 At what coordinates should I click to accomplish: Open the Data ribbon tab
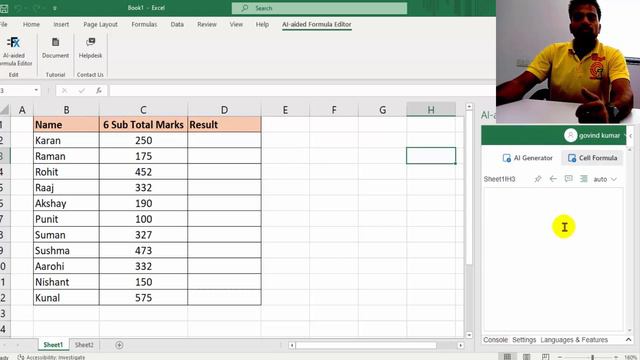point(177,24)
